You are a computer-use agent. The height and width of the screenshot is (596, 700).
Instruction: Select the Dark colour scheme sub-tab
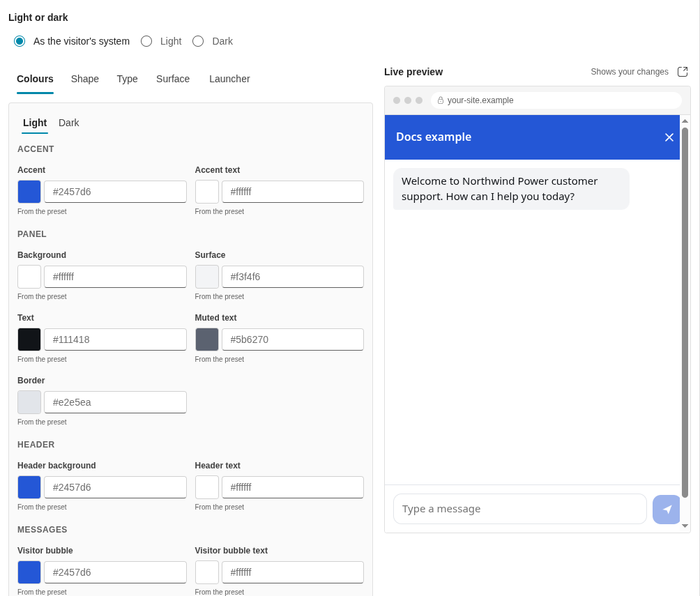click(69, 123)
